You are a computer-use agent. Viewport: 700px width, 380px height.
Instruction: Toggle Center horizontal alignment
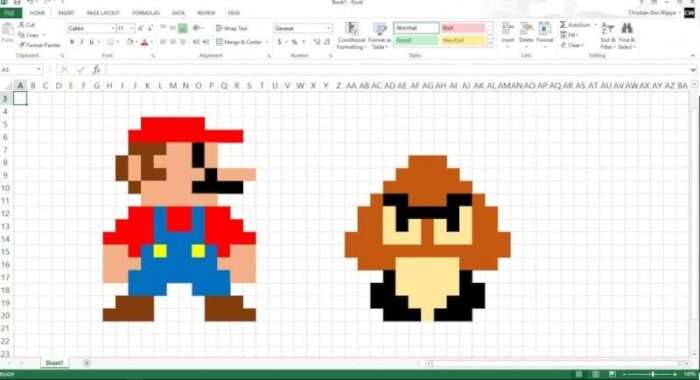[173, 42]
